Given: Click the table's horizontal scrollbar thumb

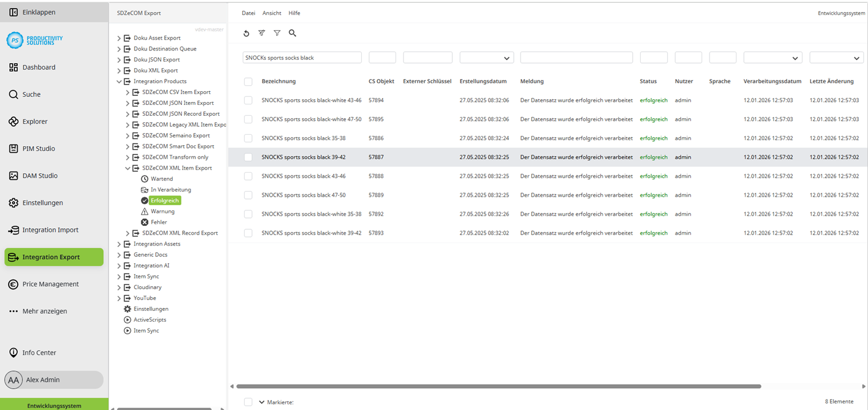Looking at the screenshot, I should (498, 386).
